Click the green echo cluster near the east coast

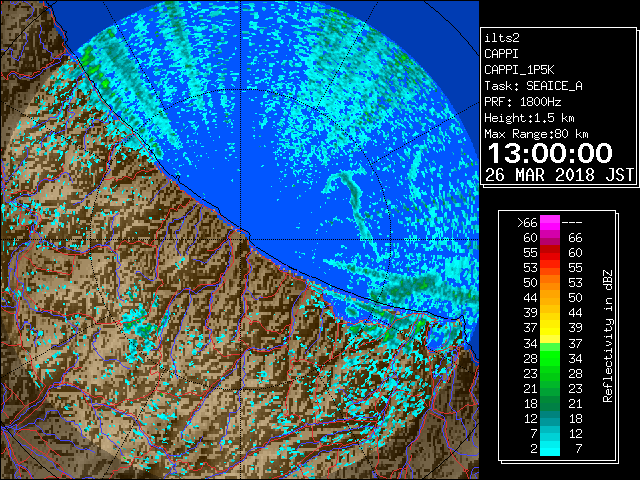coord(418,325)
